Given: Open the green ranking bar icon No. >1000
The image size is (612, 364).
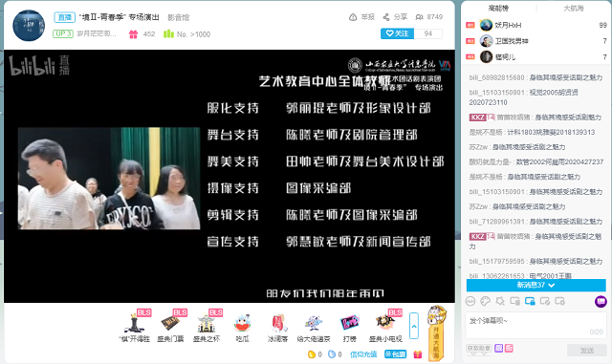Looking at the screenshot, I should coord(168,34).
